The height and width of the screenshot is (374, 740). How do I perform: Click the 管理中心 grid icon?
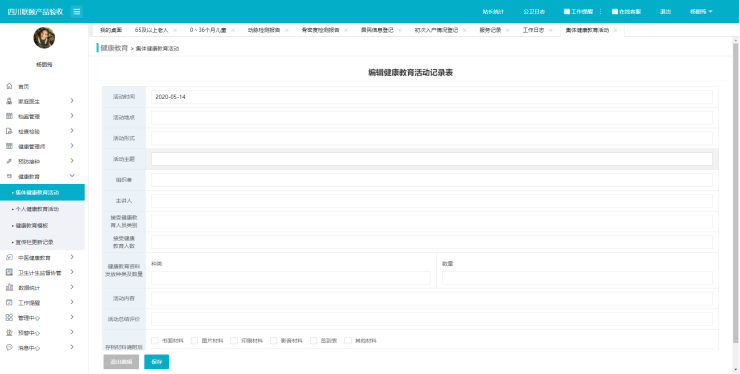pyautogui.click(x=9, y=318)
